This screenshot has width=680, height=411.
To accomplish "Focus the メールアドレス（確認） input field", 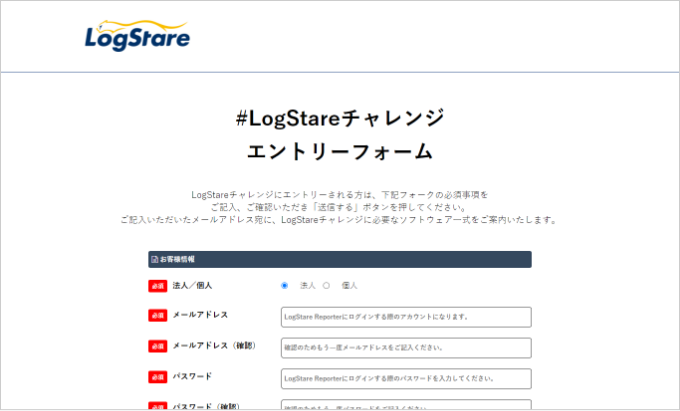I will 406,348.
